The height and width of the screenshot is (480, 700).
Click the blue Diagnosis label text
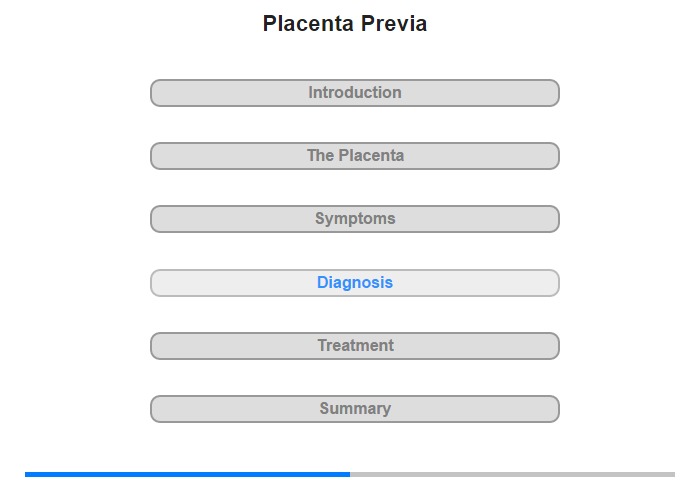(355, 283)
